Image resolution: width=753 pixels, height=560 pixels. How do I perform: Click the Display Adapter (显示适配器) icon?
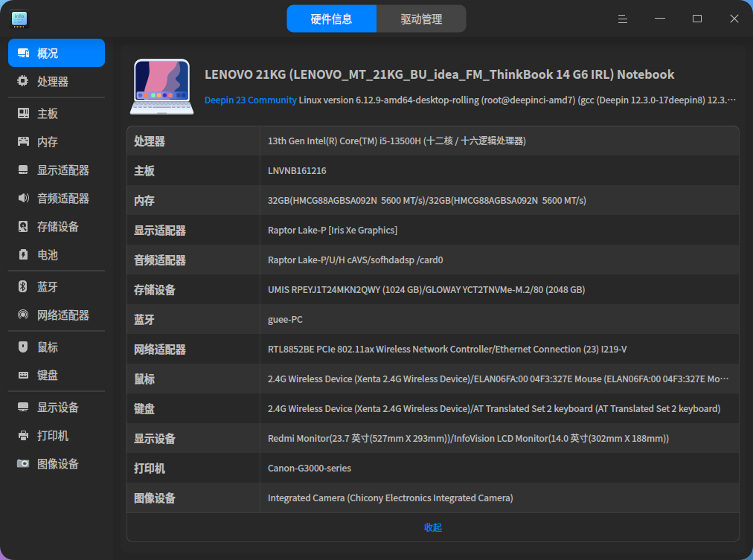(23, 170)
